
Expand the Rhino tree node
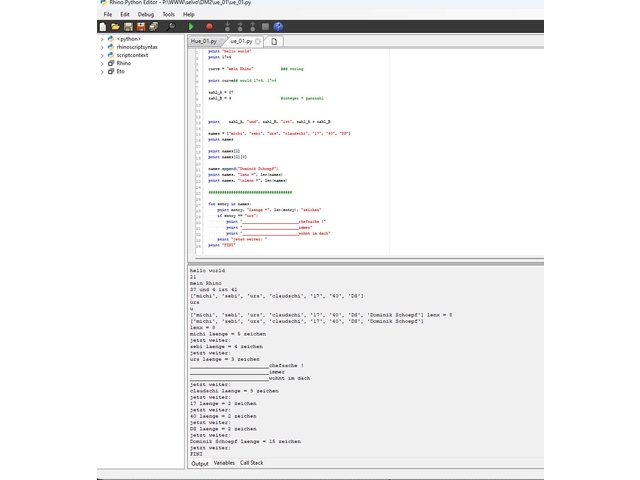click(102, 64)
